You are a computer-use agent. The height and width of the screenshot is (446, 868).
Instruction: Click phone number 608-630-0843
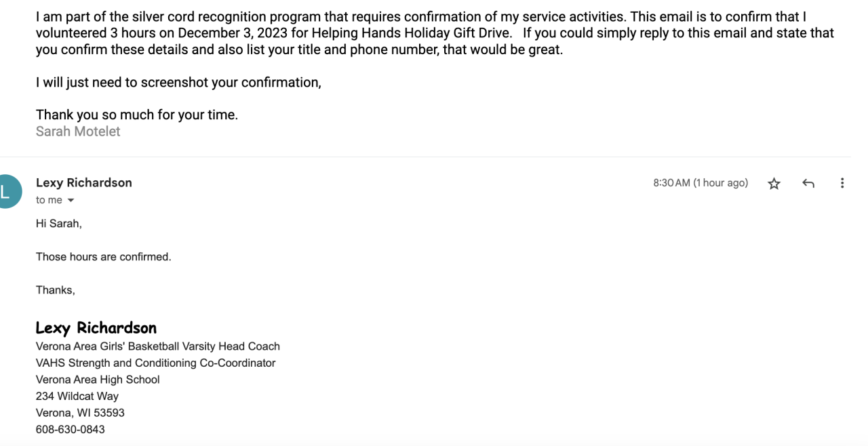click(71, 429)
